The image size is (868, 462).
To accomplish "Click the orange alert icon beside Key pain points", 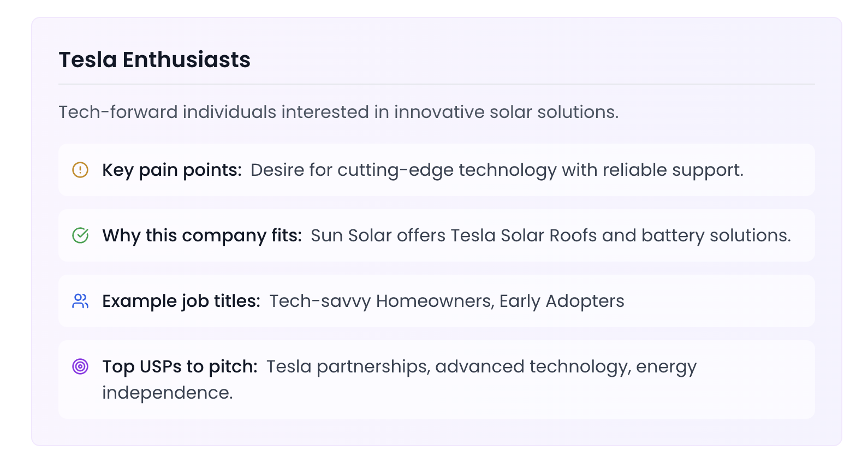I will point(80,170).
